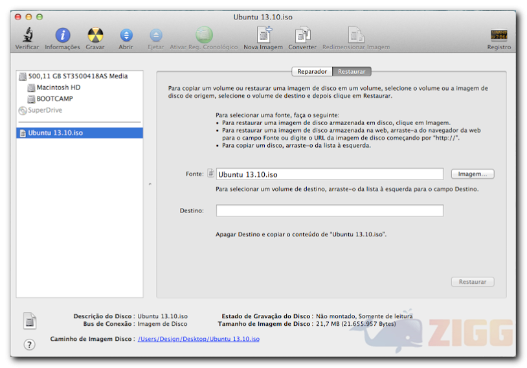527x368 pixels.
Task: Click the Redimensionar Imagem icon
Action: point(356,35)
